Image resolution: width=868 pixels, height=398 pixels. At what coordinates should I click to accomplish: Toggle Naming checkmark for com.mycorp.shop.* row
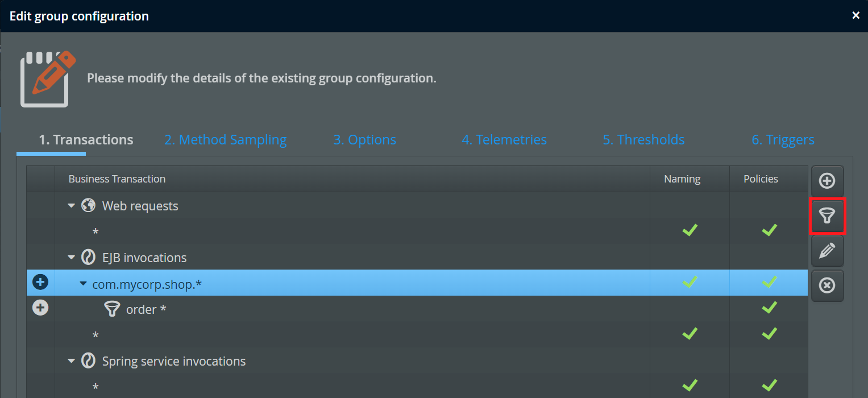coord(690,282)
